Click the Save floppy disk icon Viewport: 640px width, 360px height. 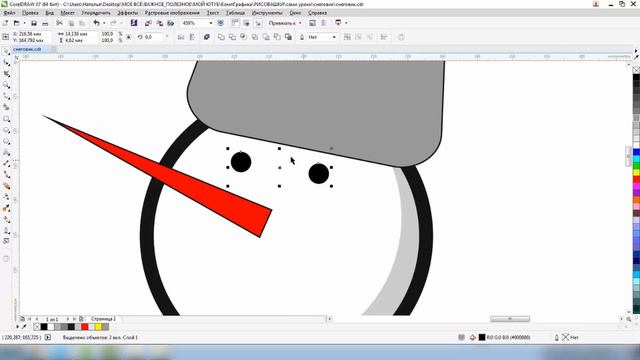click(x=34, y=23)
